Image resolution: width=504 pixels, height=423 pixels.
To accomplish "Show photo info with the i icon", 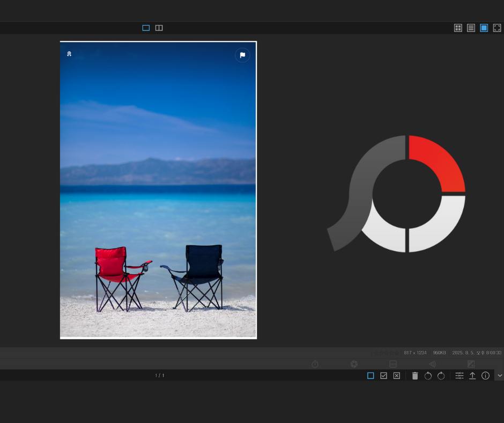I will pos(485,376).
